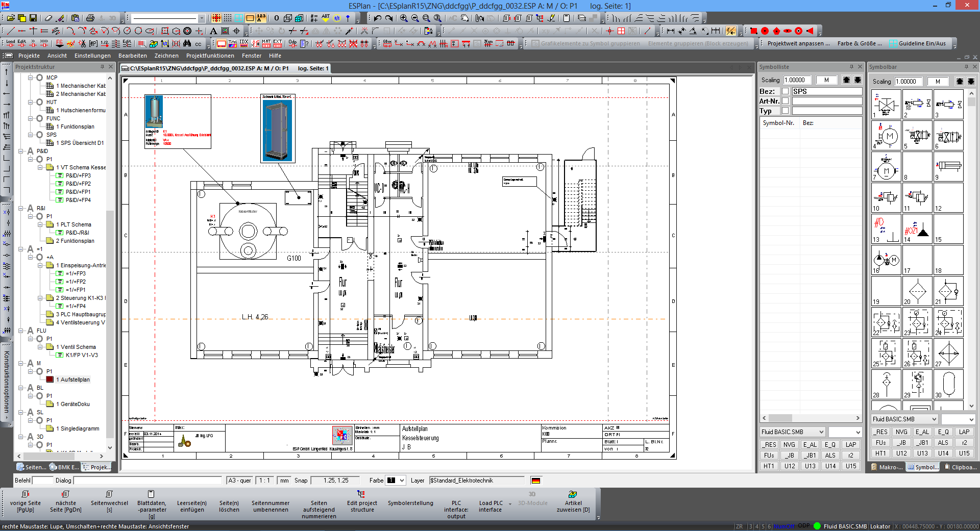Select the red filled circle shape icon

click(765, 31)
